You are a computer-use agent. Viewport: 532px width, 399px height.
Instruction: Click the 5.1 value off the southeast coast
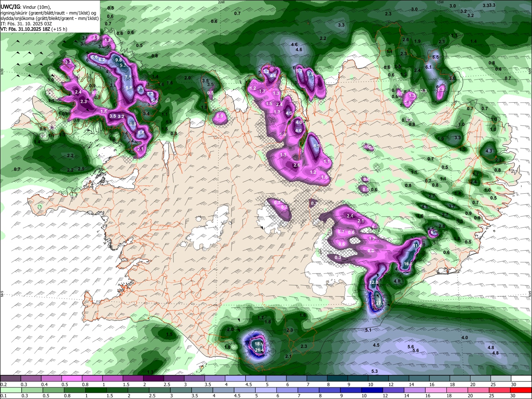point(368,330)
